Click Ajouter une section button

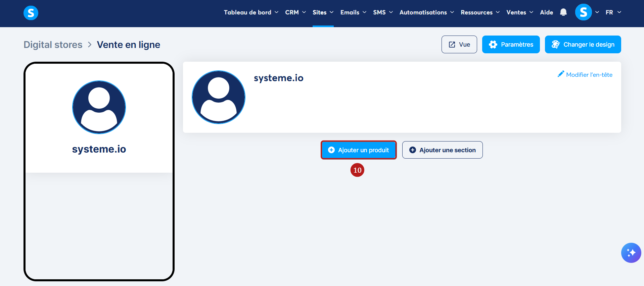pos(442,150)
